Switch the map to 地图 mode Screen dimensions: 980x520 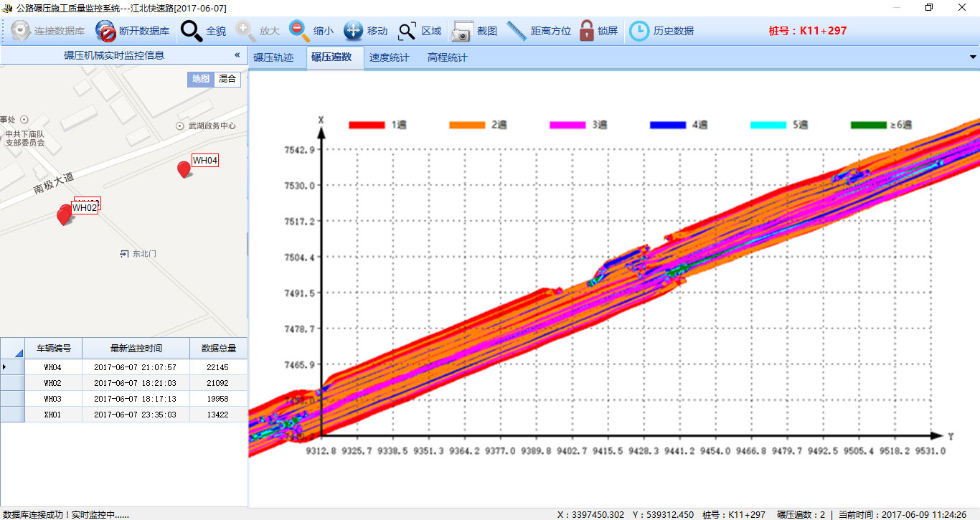click(x=200, y=79)
